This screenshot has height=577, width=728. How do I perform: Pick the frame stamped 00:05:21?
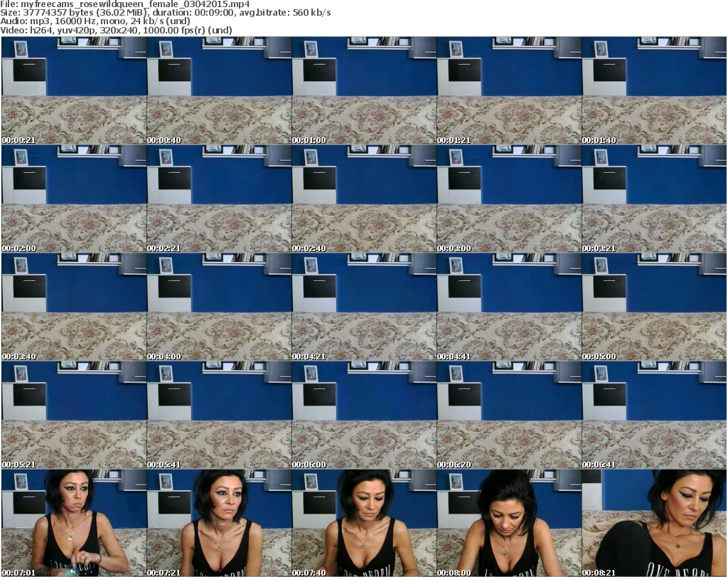click(x=74, y=415)
